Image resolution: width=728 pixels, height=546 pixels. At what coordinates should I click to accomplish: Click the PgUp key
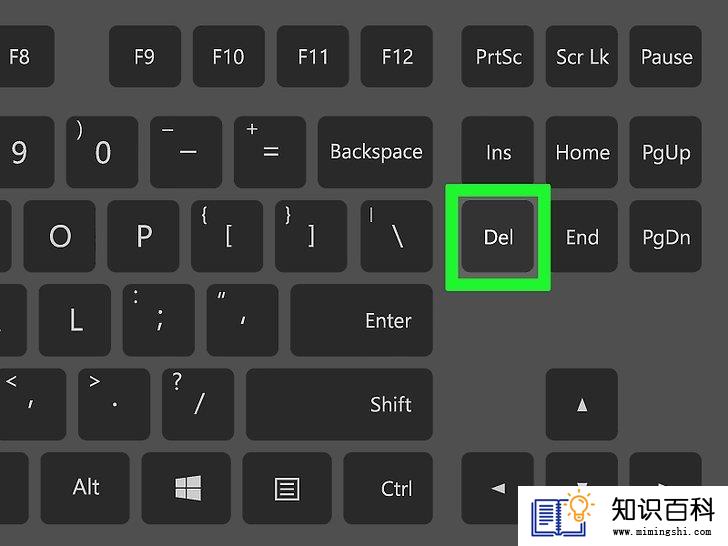point(666,152)
